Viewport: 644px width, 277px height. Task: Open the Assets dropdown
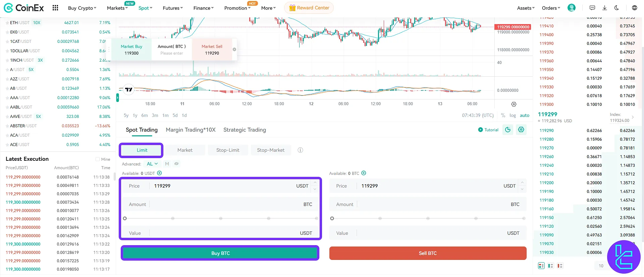(526, 8)
